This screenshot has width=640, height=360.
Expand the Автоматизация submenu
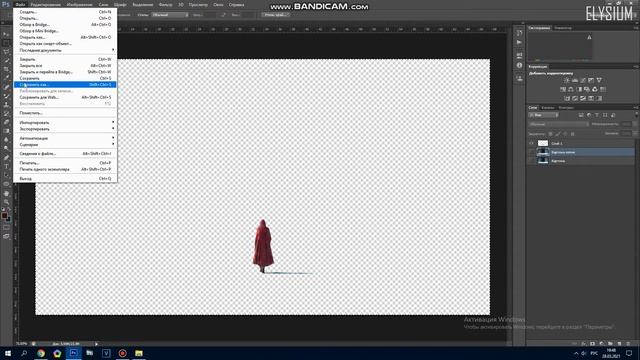point(65,138)
